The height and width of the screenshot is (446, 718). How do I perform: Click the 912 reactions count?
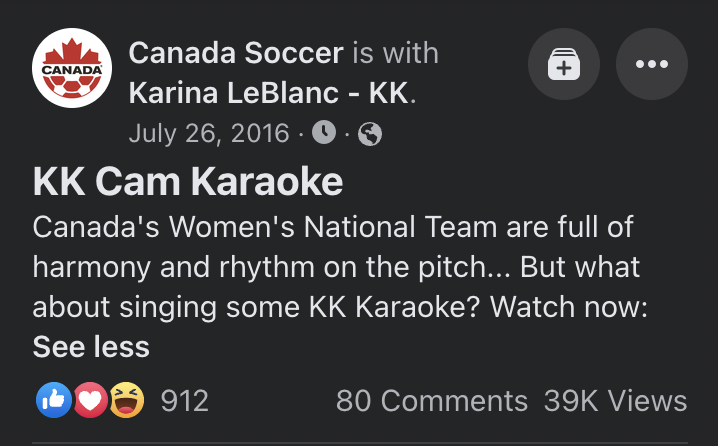[x=185, y=401]
